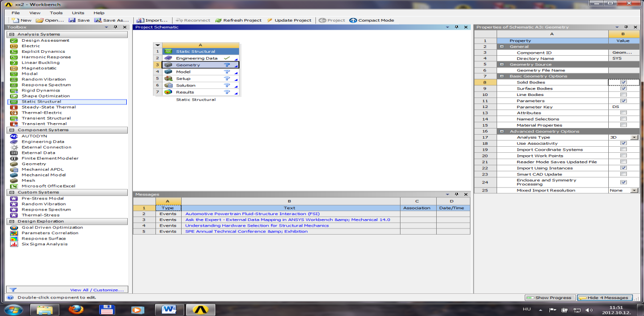Viewport: 644px width, 316px height.
Task: Enable the Line Bodies checkbox
Action: tap(623, 94)
